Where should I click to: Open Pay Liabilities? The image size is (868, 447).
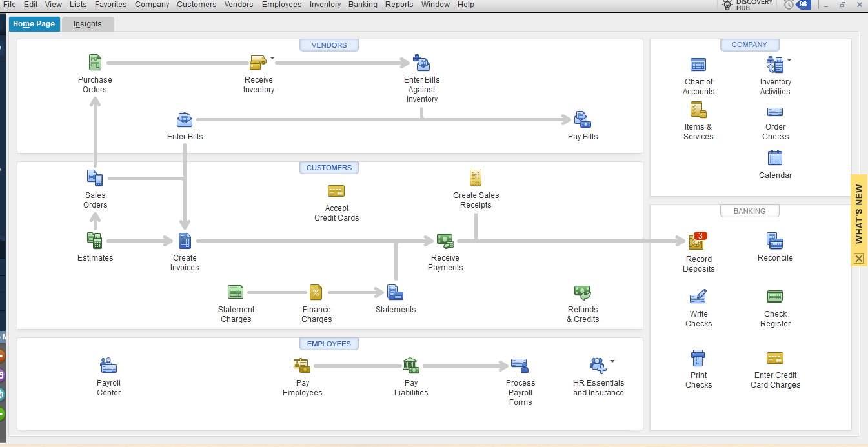411,366
